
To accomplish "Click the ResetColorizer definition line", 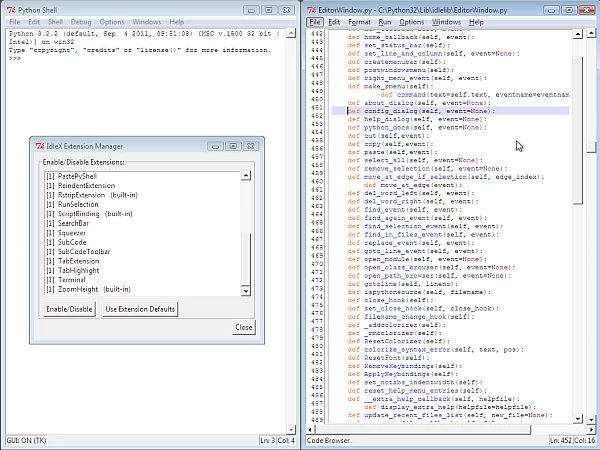I will [x=399, y=341].
